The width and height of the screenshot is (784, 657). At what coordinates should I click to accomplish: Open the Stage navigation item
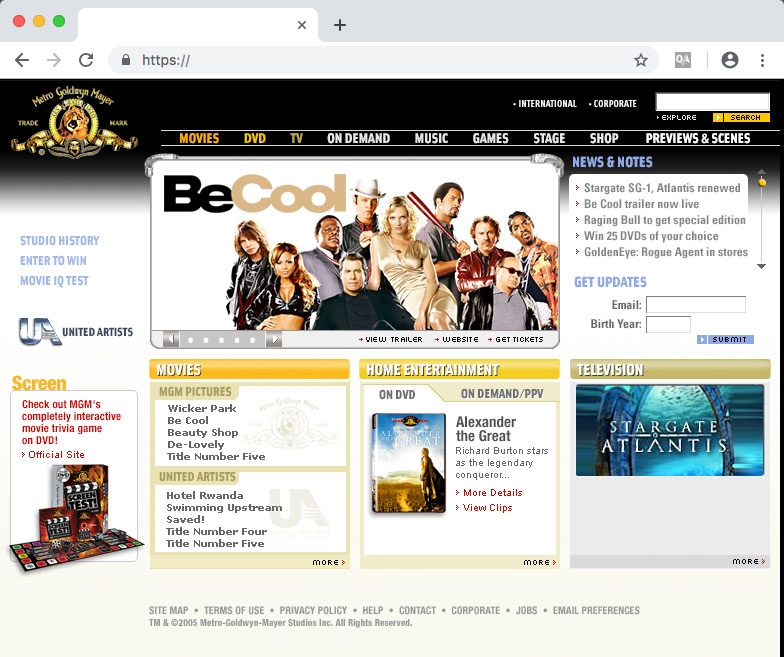pyautogui.click(x=549, y=138)
